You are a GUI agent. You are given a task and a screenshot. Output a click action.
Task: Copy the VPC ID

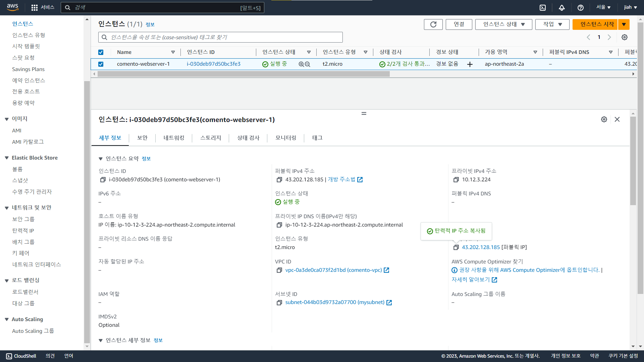click(279, 270)
